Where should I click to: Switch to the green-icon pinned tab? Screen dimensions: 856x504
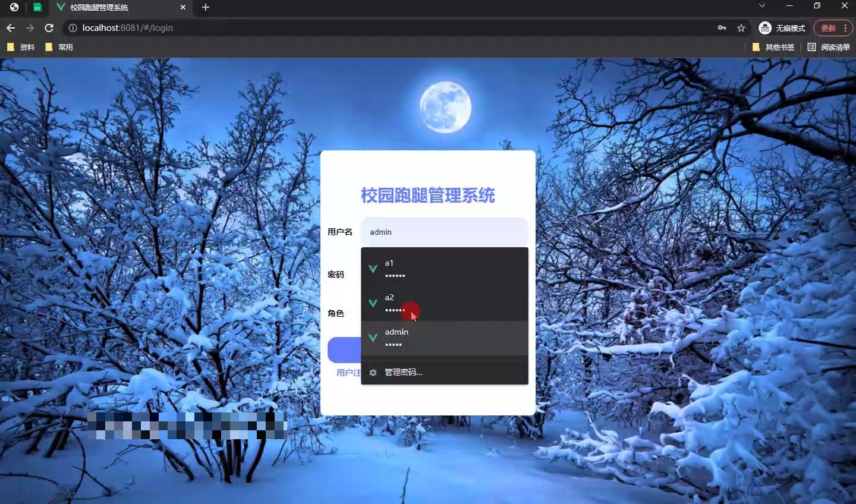point(37,7)
